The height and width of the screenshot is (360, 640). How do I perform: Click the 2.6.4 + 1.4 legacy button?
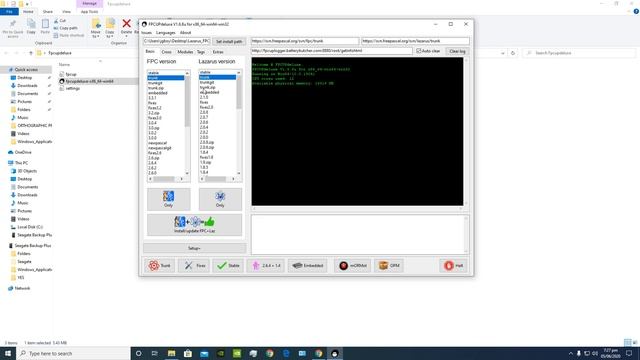coord(266,265)
